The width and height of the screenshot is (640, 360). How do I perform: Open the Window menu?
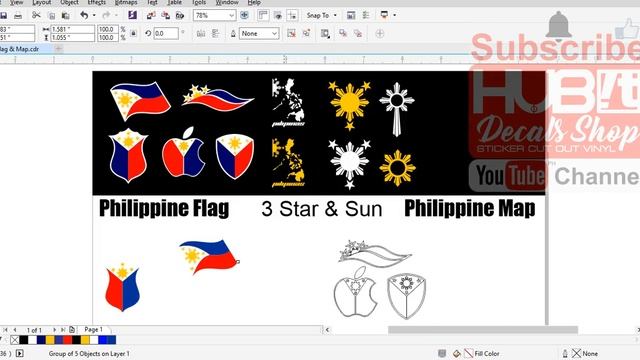coord(227,2)
